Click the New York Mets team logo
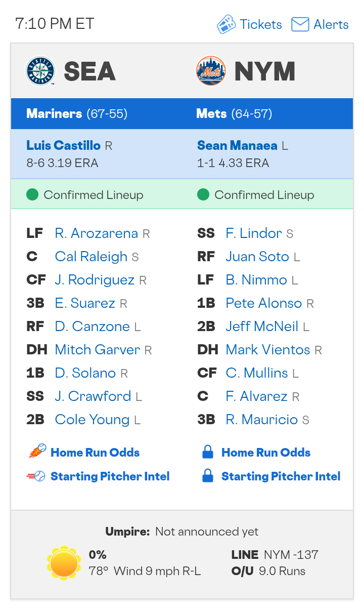This screenshot has width=364, height=610. [x=211, y=71]
